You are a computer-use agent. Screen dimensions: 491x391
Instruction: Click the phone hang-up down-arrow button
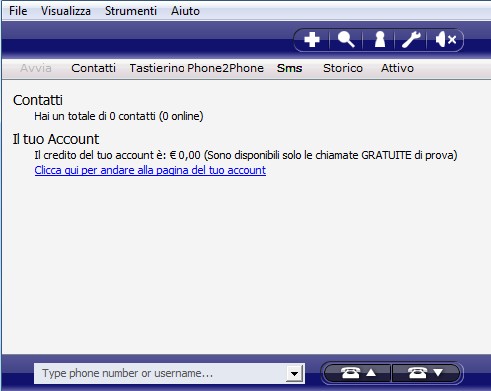coord(425,373)
